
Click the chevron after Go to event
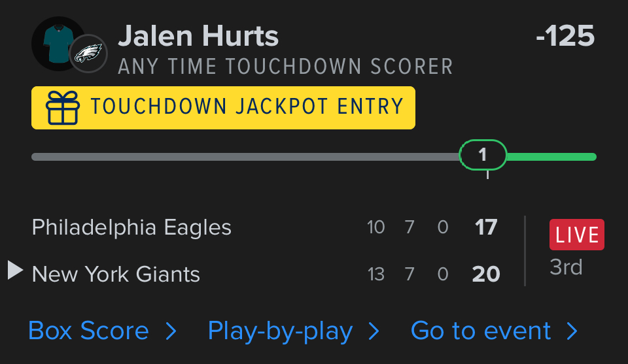pyautogui.click(x=572, y=331)
